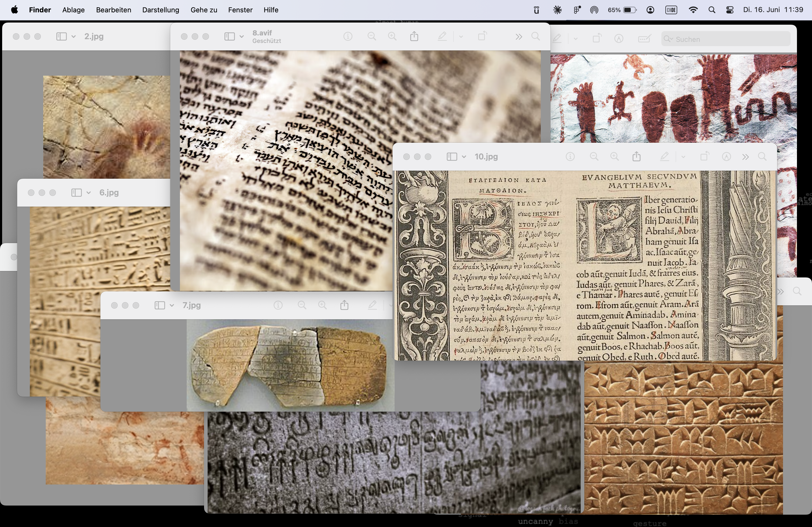
Task: Click the Suchen search field in background window
Action: pos(726,39)
